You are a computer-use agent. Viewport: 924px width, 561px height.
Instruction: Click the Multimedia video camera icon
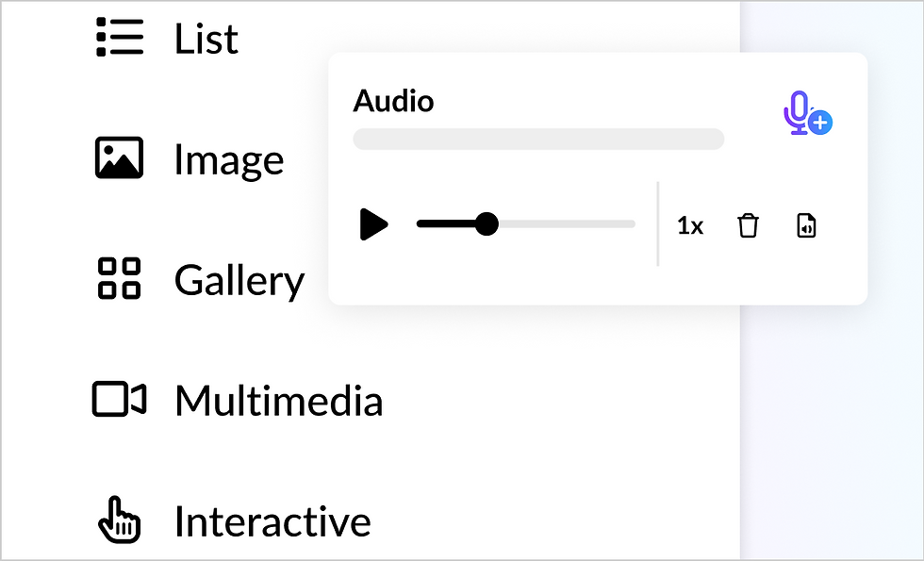(x=120, y=400)
